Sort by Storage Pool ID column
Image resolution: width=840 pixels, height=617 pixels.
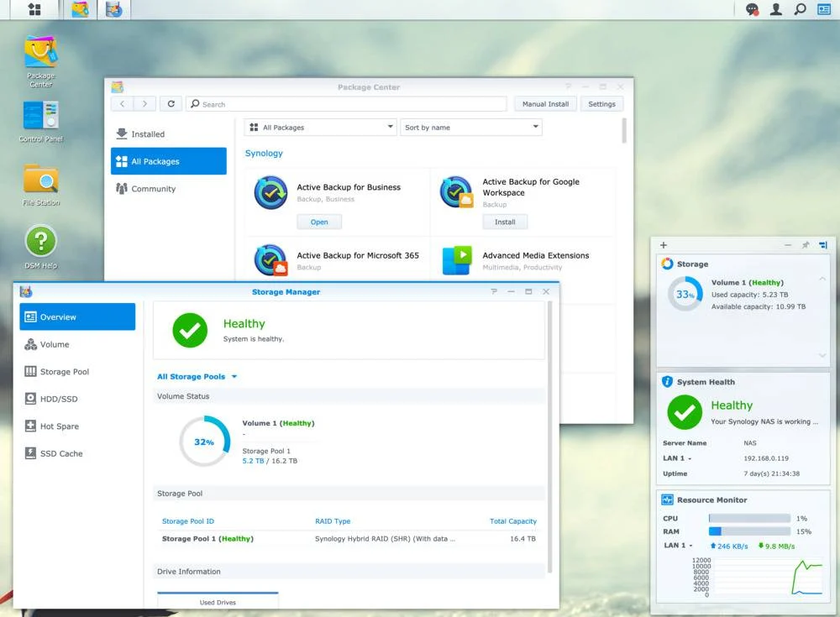click(x=188, y=521)
